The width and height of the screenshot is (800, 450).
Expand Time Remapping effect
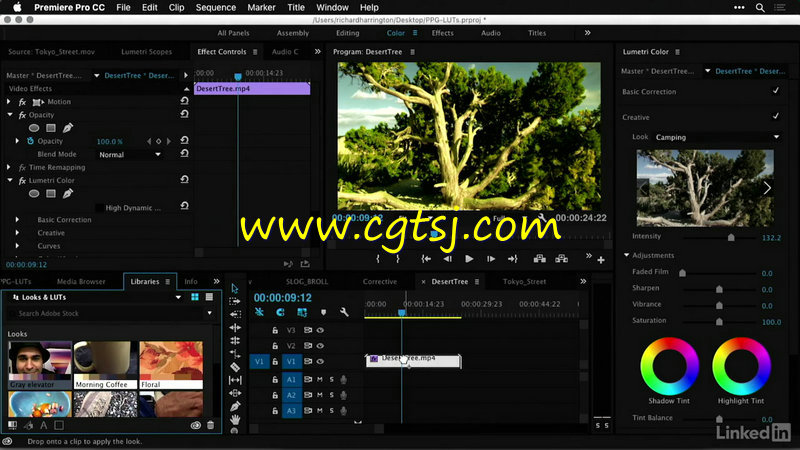click(x=9, y=167)
